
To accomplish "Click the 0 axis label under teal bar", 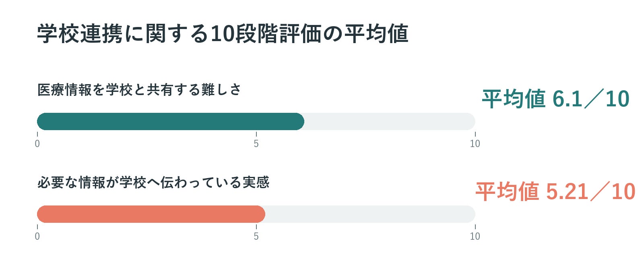I will [37, 144].
